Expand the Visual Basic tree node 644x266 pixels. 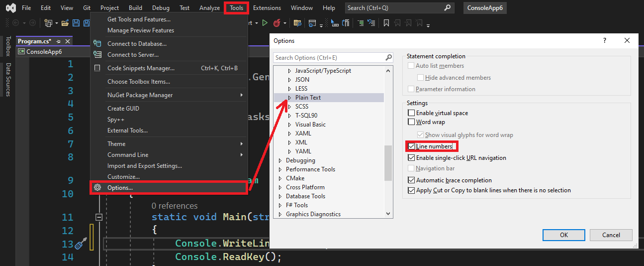[290, 125]
